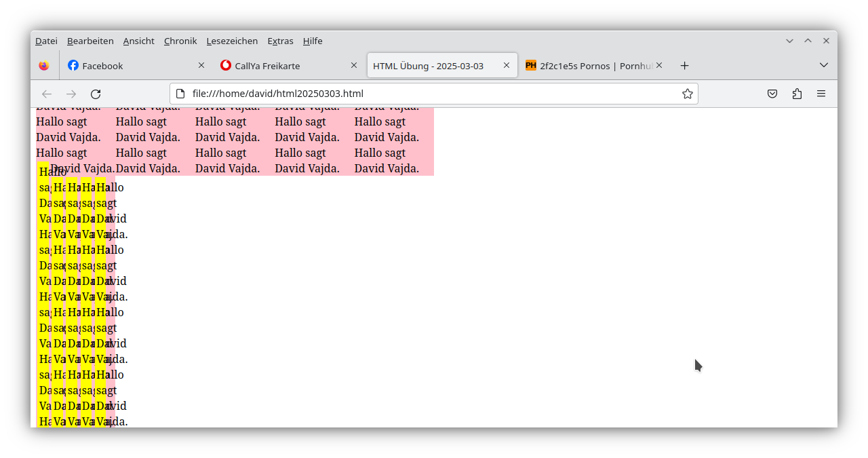
Task: Open the Lesezeichen menu
Action: (232, 41)
